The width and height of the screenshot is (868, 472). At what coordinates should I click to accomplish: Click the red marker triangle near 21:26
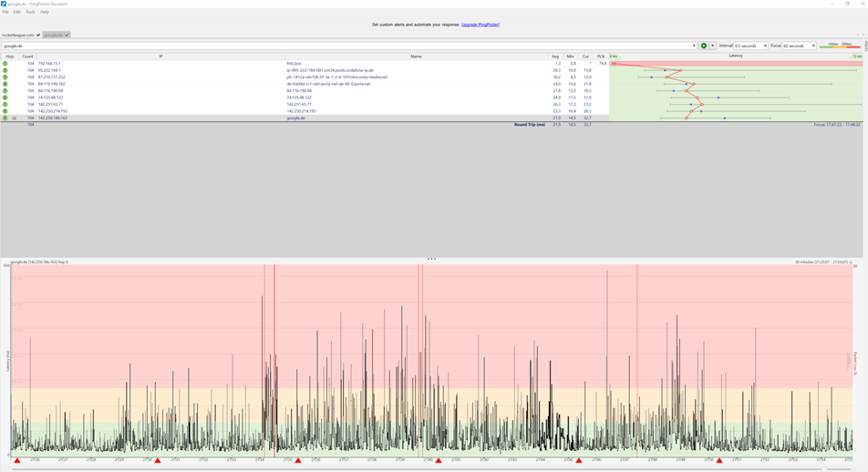pyautogui.click(x=17, y=460)
